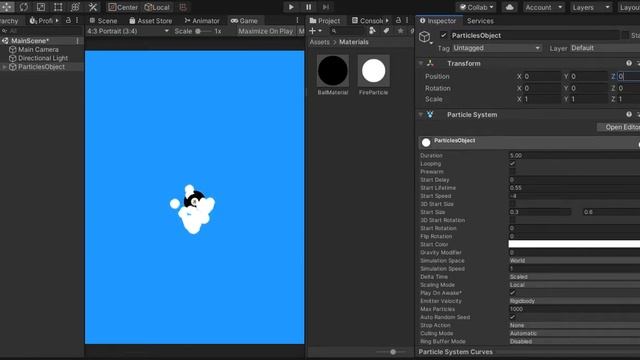640x360 pixels.
Task: Click the Hierarchy lock icon
Action: tap(68, 20)
